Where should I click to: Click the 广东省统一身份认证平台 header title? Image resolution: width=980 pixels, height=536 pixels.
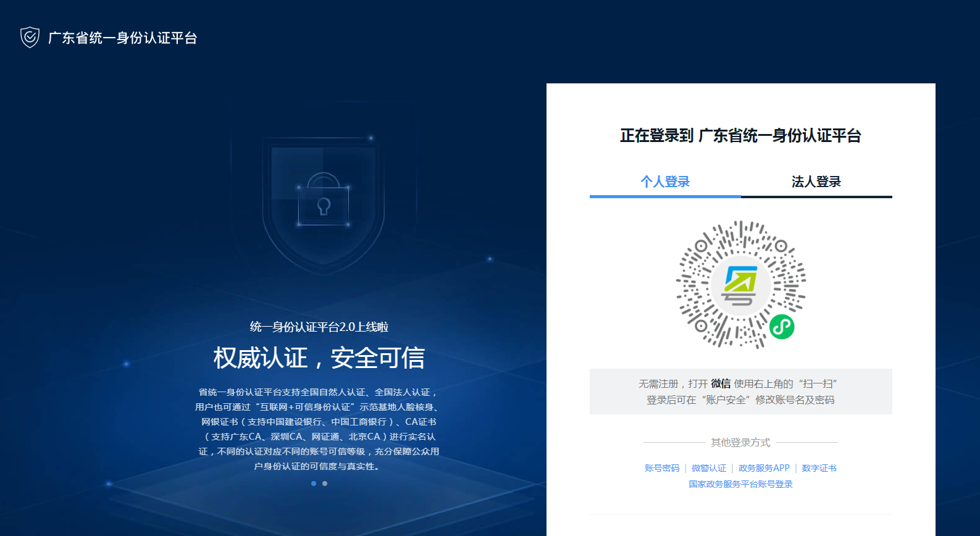123,38
